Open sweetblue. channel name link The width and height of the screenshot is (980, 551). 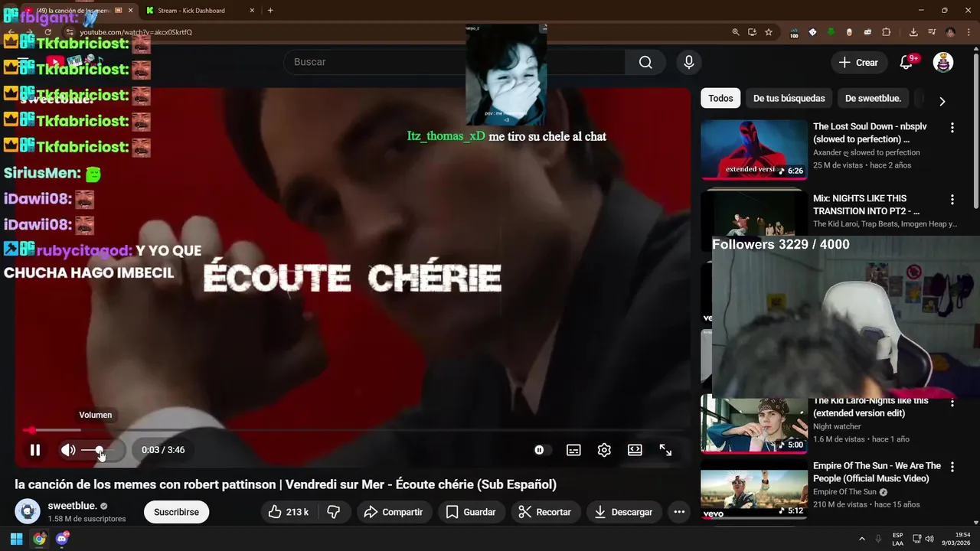[73, 506]
